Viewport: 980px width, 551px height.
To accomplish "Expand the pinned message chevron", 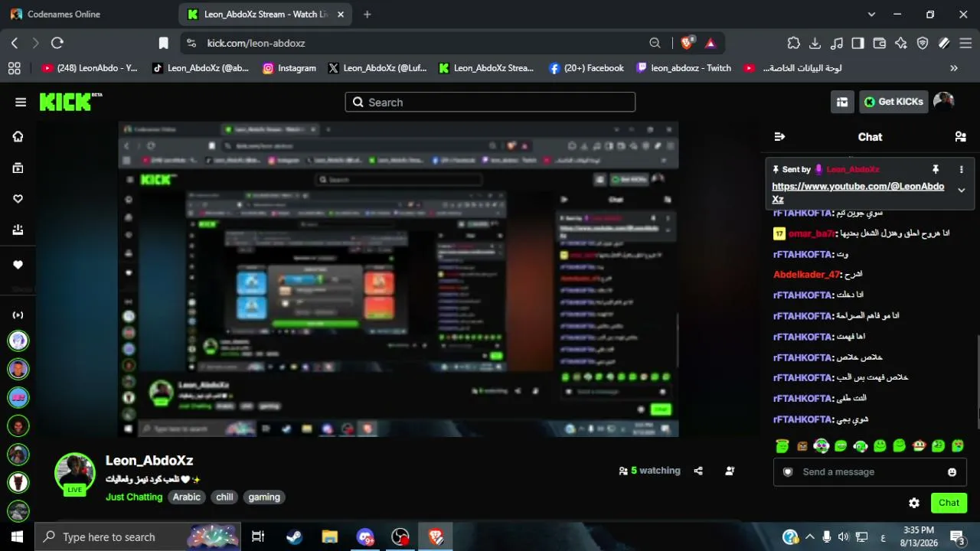I will coord(962,191).
